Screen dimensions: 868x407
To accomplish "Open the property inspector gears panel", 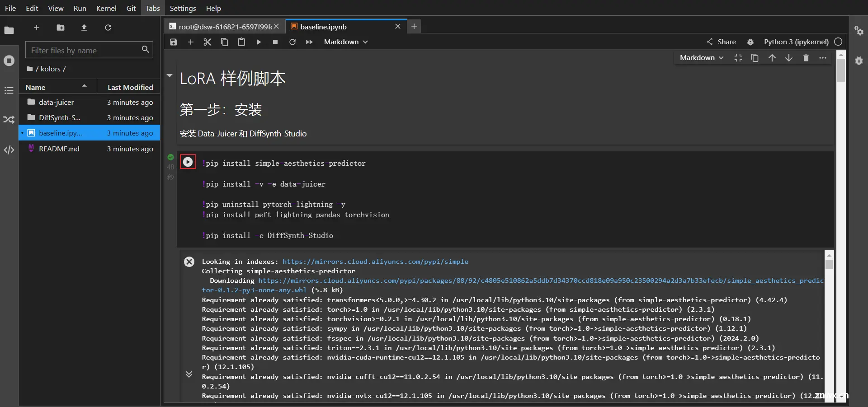I will 859,31.
